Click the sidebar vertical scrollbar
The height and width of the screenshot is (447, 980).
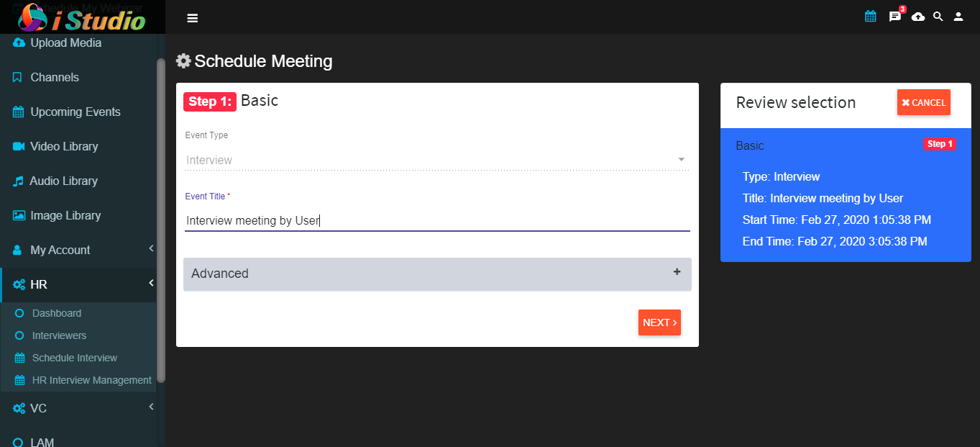coord(161,220)
